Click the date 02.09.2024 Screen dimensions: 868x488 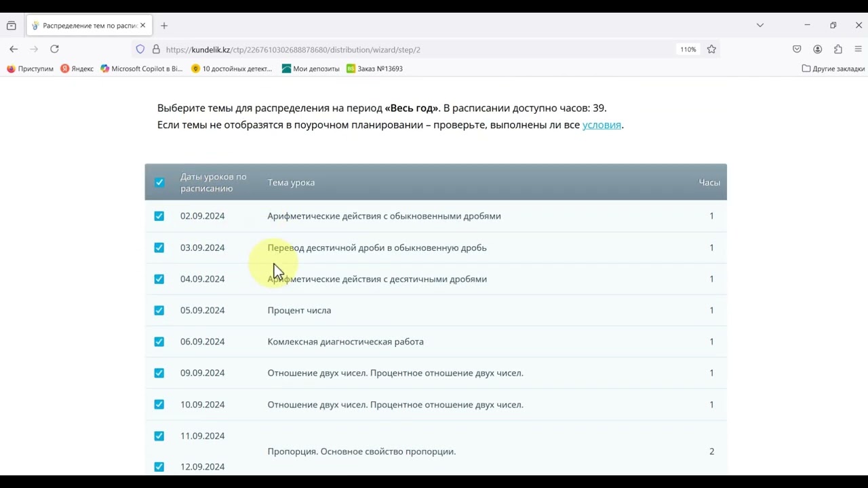[202, 216]
